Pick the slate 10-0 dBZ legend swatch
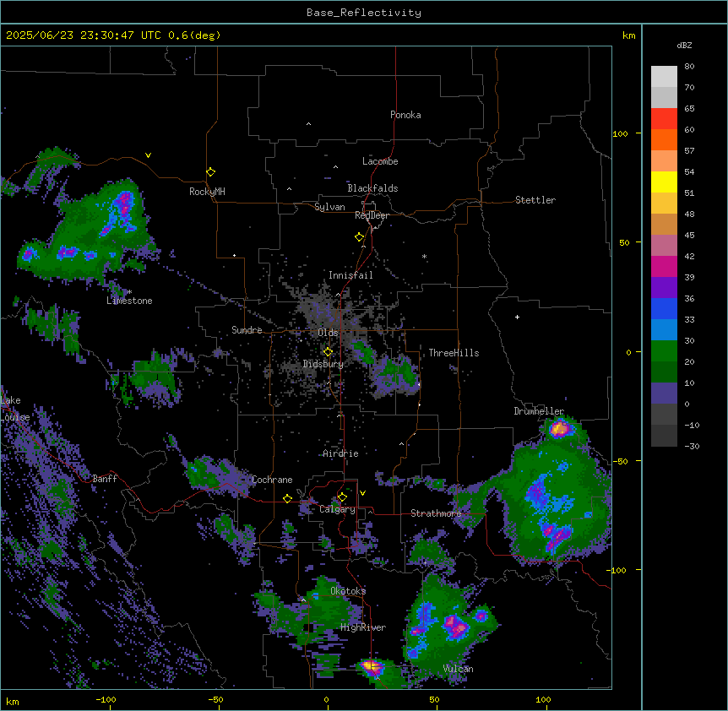The width and height of the screenshot is (728, 711). pyautogui.click(x=664, y=393)
